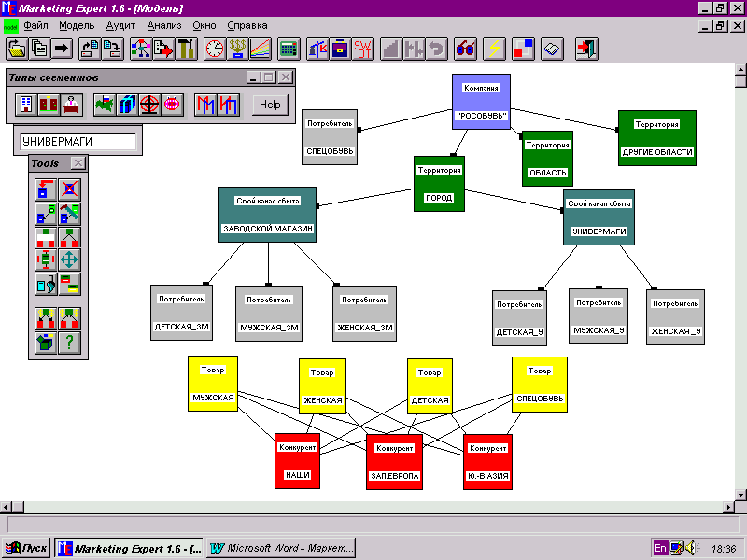
Task: Select the pink open-mouth competitor segment icon
Action: [172, 105]
